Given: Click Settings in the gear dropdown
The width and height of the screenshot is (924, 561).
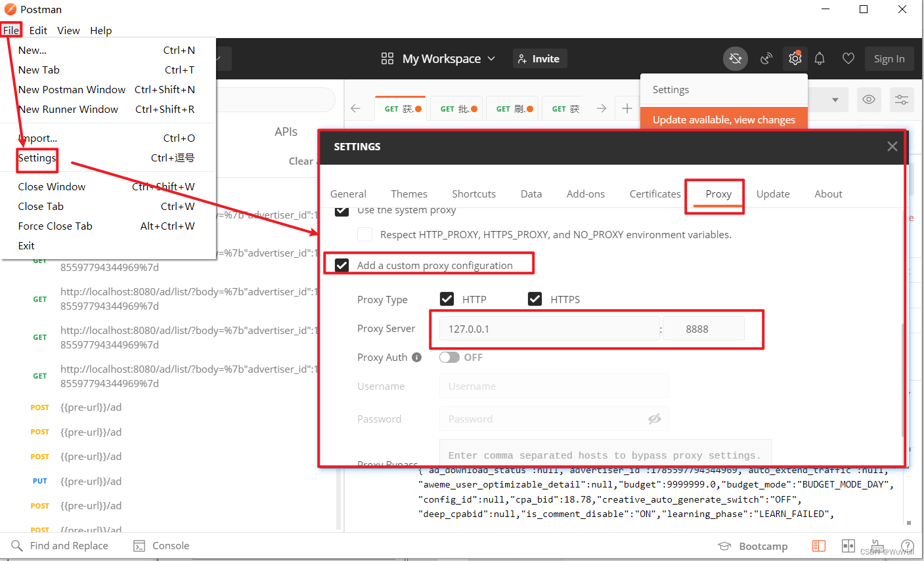Looking at the screenshot, I should pos(724,90).
